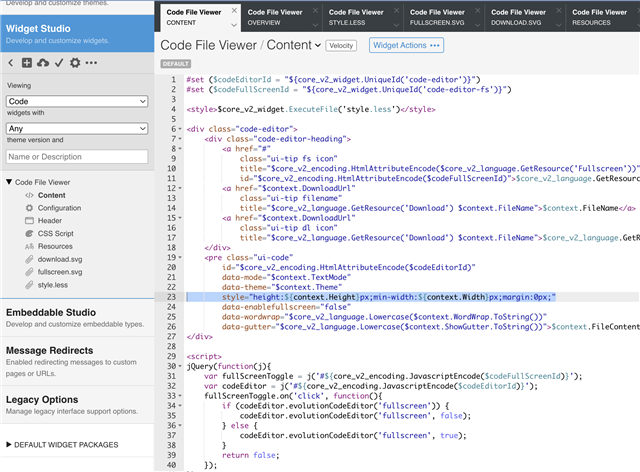Select Header in the widget tree
Viewport: 640px width, 472px height.
[50, 221]
